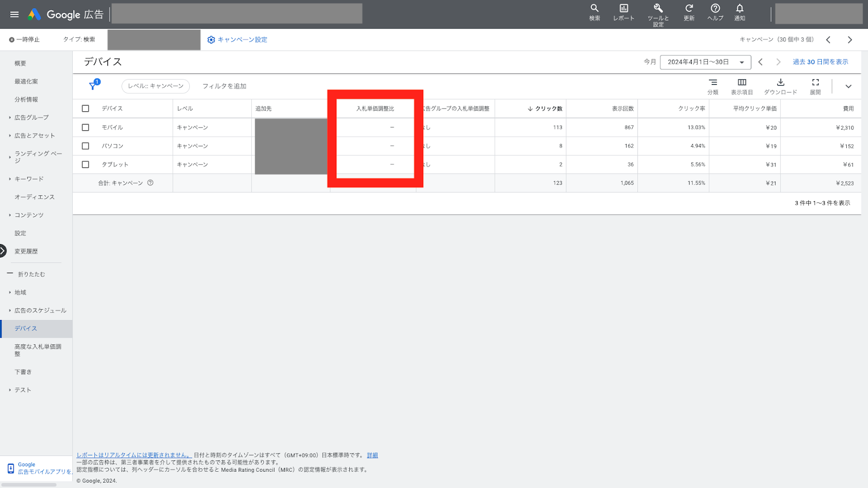Go to next campaign arrow
Image resolution: width=868 pixels, height=488 pixels.
[x=850, y=40]
